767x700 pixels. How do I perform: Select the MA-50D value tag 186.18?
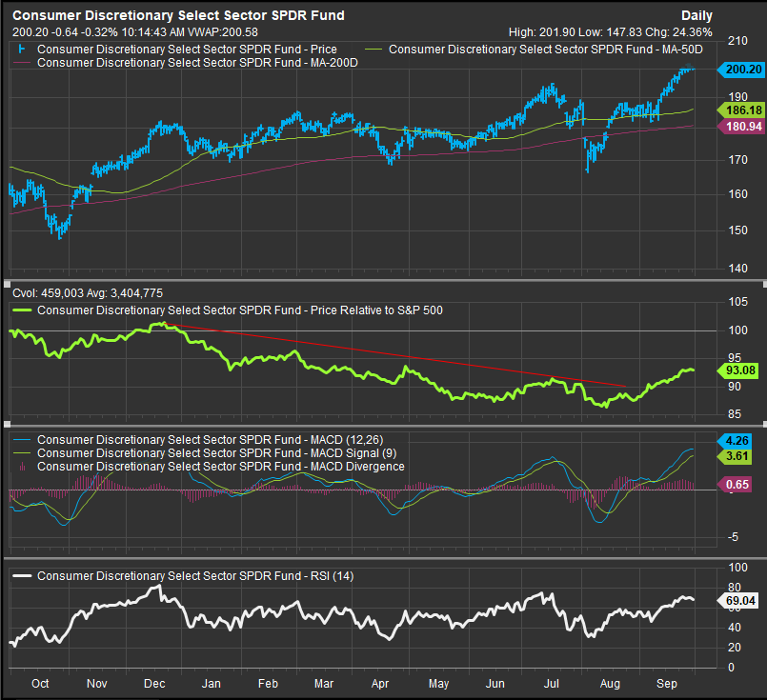[x=741, y=110]
